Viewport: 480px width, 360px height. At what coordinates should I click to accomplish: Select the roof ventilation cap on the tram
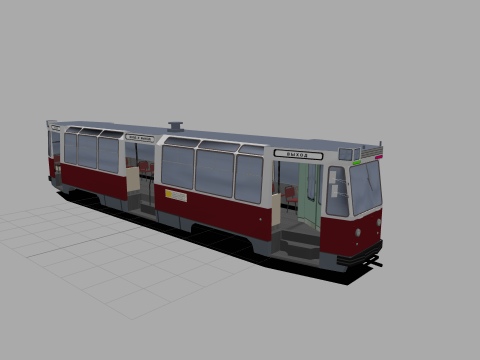(x=176, y=127)
